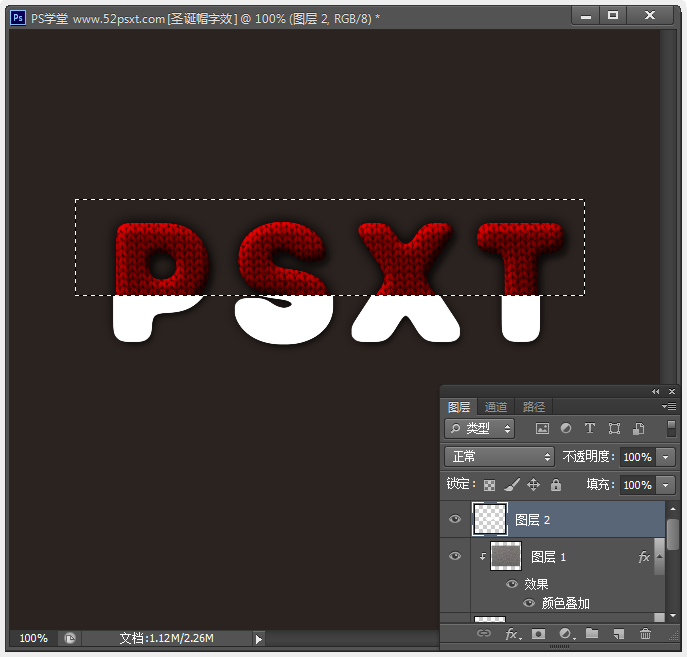Screen dimensions: 687x657
Task: Filter layers by shape layer icon
Action: (614, 428)
